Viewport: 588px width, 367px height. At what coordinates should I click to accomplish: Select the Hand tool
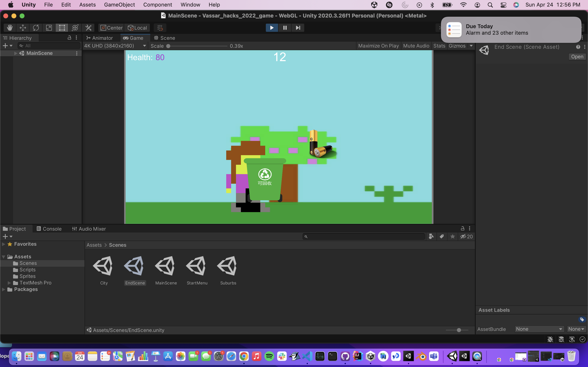(10, 28)
